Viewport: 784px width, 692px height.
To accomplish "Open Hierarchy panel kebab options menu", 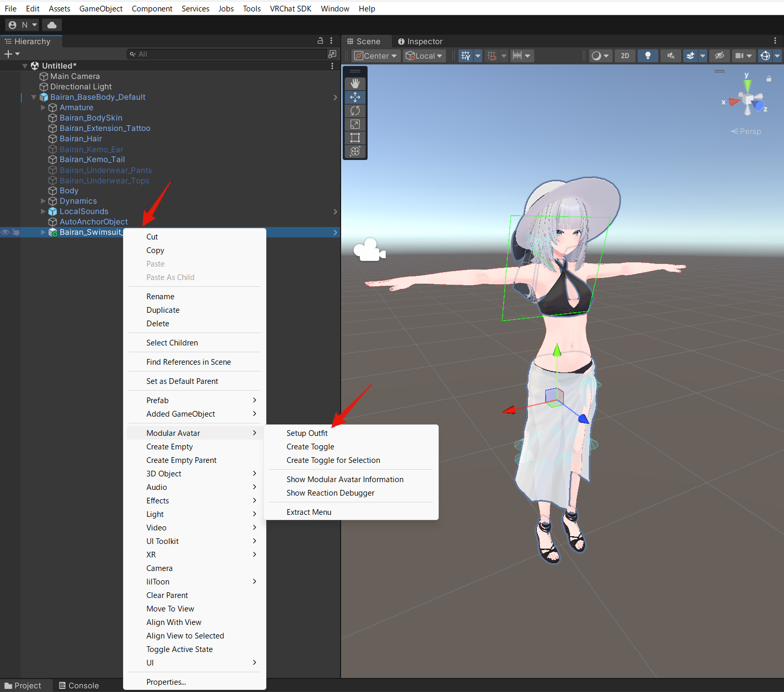I will pyautogui.click(x=331, y=41).
